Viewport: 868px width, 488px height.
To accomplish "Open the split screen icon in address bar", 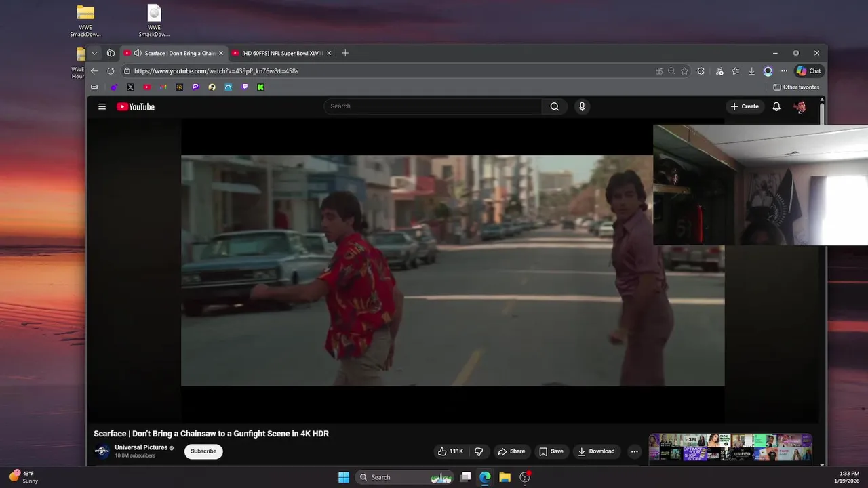I will pyautogui.click(x=658, y=70).
